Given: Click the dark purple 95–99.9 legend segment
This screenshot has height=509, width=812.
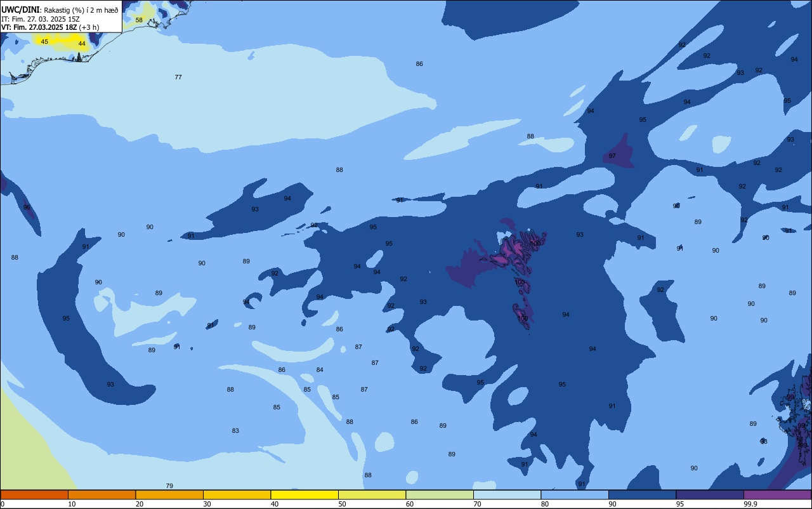Looking at the screenshot, I should point(710,494).
